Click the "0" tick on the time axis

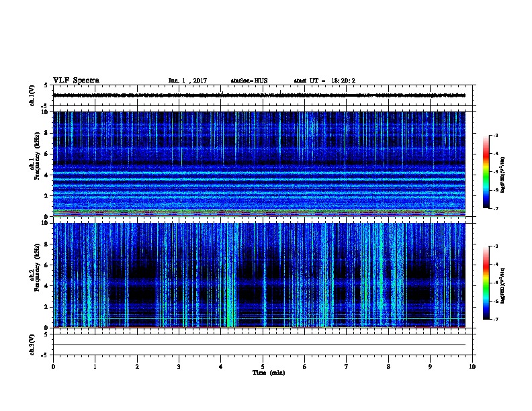click(x=53, y=367)
